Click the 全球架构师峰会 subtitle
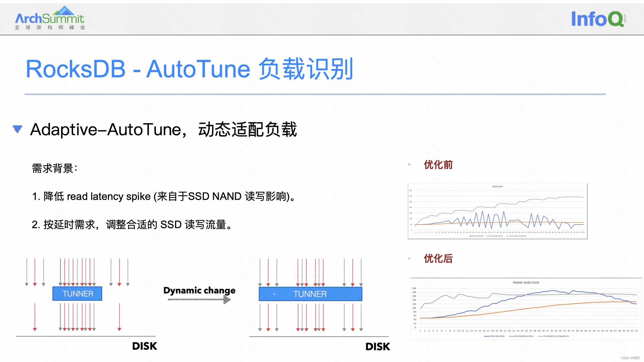Image resolution: width=644 pixels, height=362 pixels. pyautogui.click(x=50, y=27)
